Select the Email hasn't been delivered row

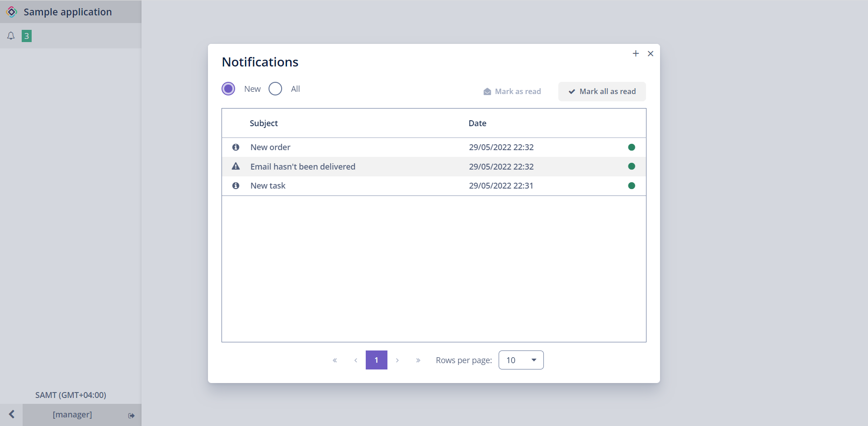click(x=303, y=166)
